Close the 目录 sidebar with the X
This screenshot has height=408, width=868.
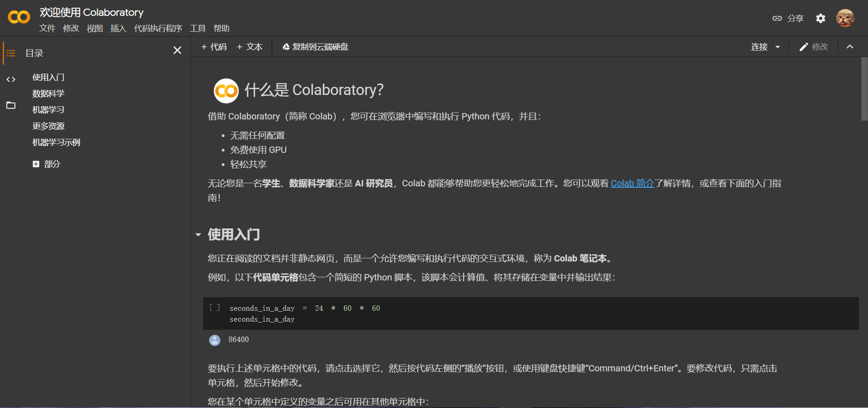177,50
